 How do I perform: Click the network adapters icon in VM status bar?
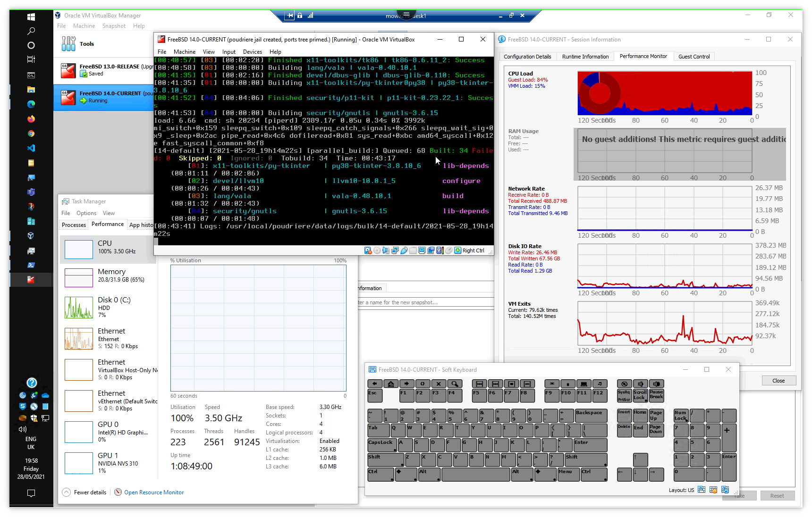pos(395,250)
